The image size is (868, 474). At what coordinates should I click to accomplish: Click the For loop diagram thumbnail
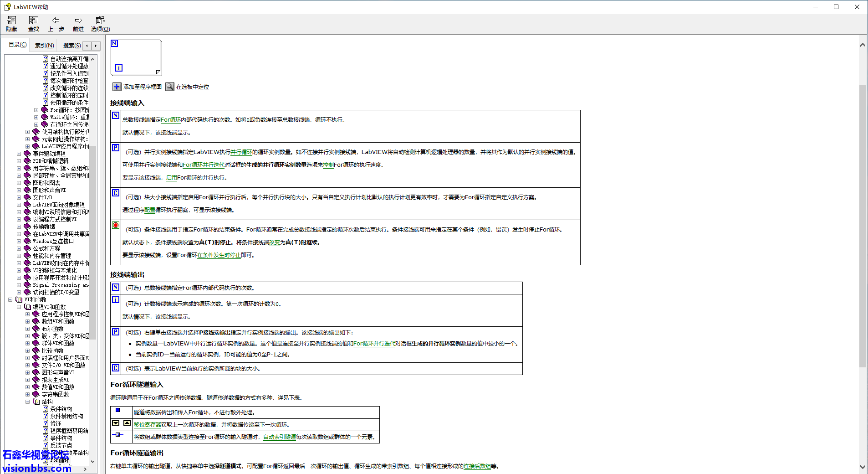(136, 57)
